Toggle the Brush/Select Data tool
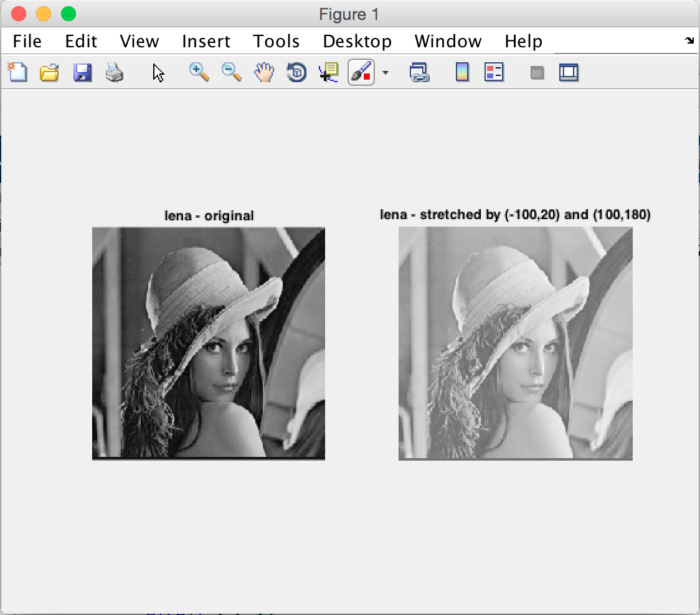 point(361,72)
